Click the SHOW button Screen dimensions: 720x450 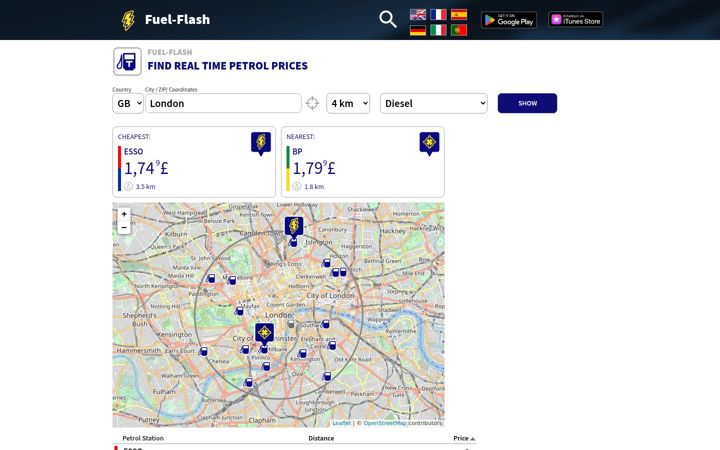pos(527,103)
